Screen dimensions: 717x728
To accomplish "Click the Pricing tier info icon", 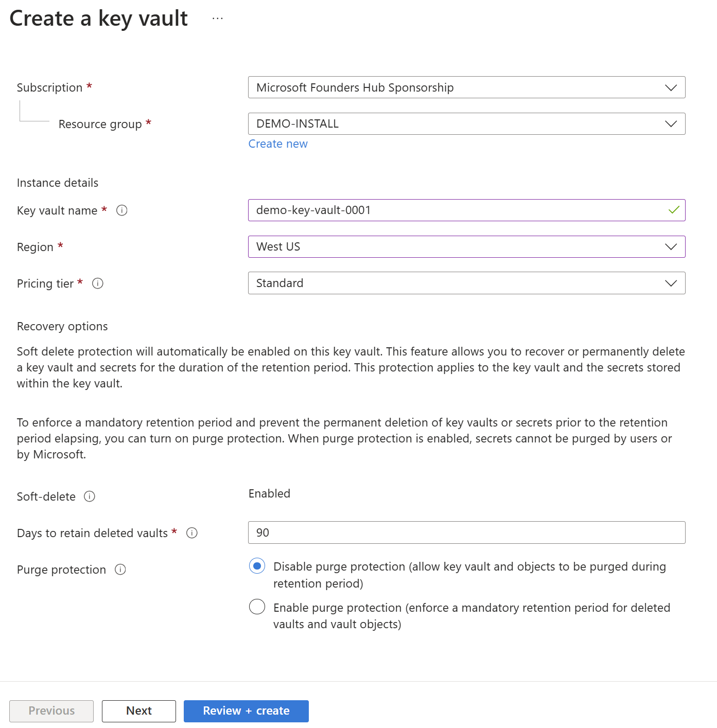I will (98, 283).
